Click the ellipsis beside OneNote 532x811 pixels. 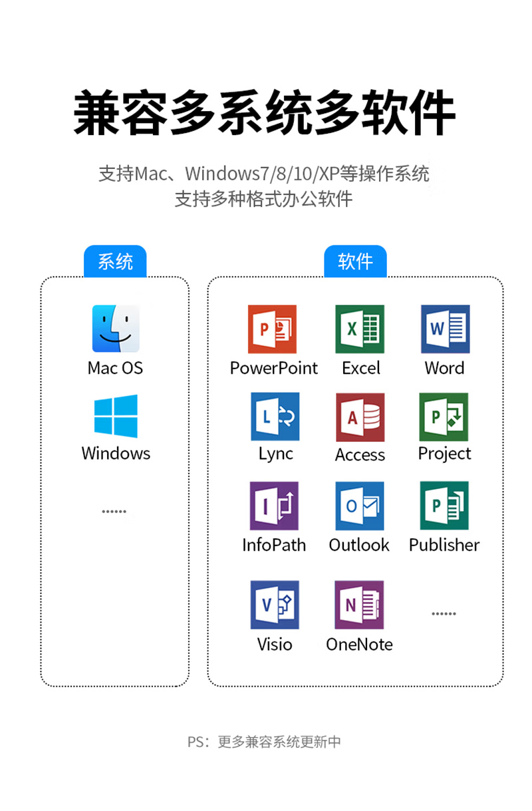[x=444, y=614]
